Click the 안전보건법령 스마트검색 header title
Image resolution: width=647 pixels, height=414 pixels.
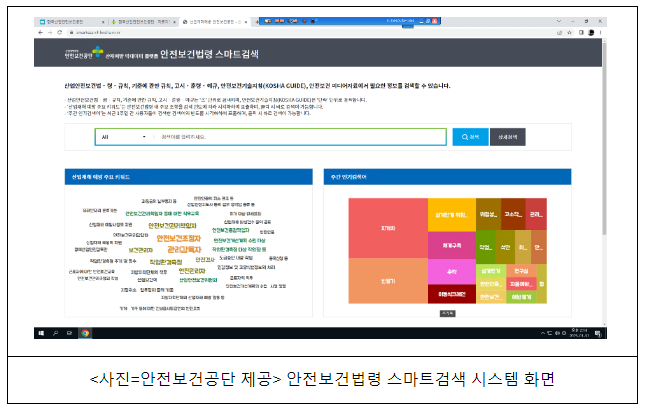pyautogui.click(x=209, y=54)
